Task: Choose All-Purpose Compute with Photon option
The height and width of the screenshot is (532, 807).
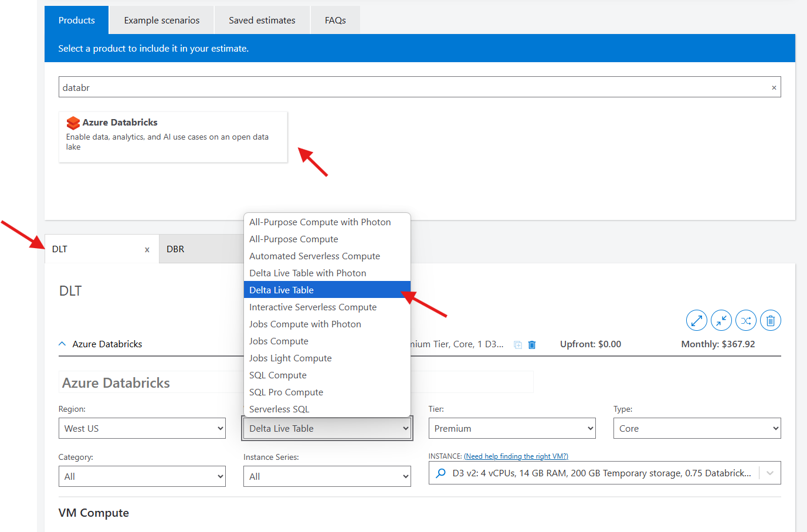Action: click(x=327, y=222)
